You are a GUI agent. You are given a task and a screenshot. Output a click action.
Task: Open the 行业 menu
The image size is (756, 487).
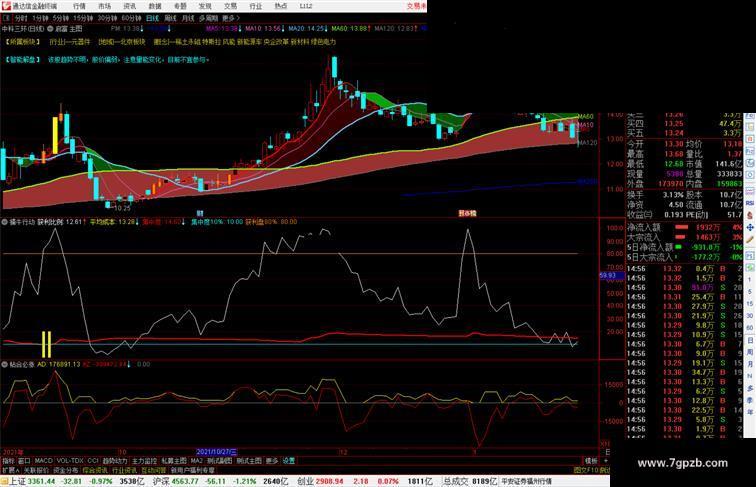(256, 6)
